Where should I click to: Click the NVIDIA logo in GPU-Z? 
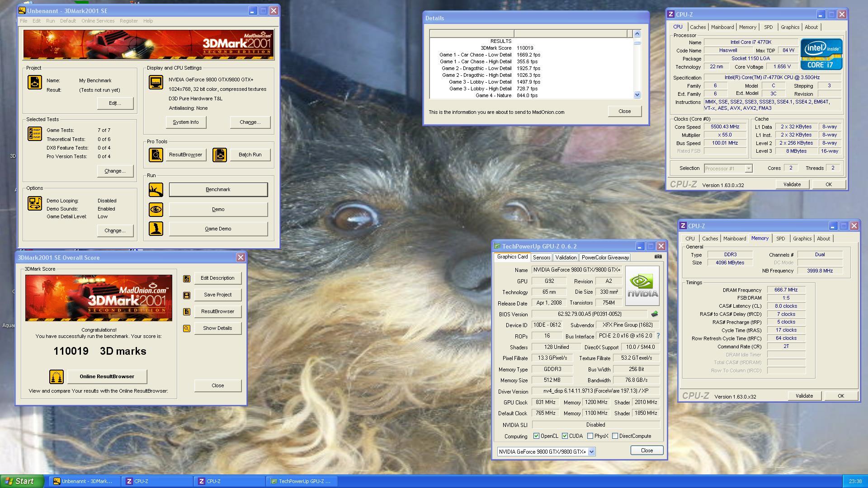pyautogui.click(x=642, y=286)
